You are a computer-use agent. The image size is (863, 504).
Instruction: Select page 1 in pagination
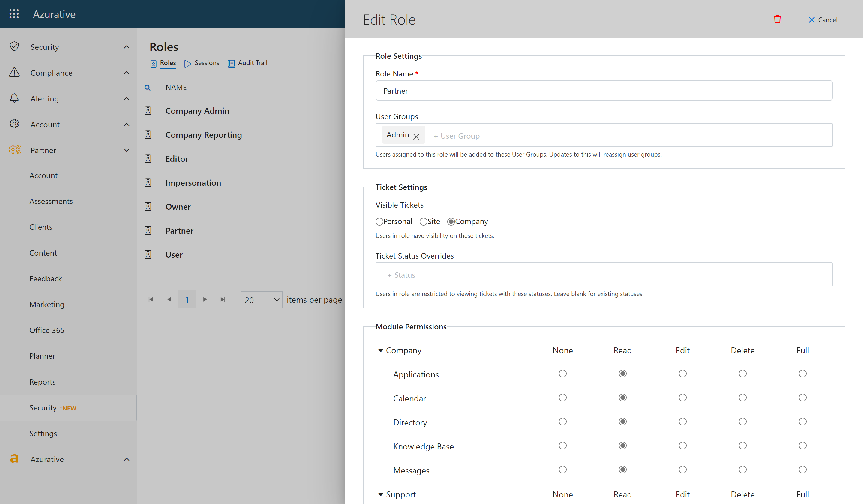tap(187, 300)
